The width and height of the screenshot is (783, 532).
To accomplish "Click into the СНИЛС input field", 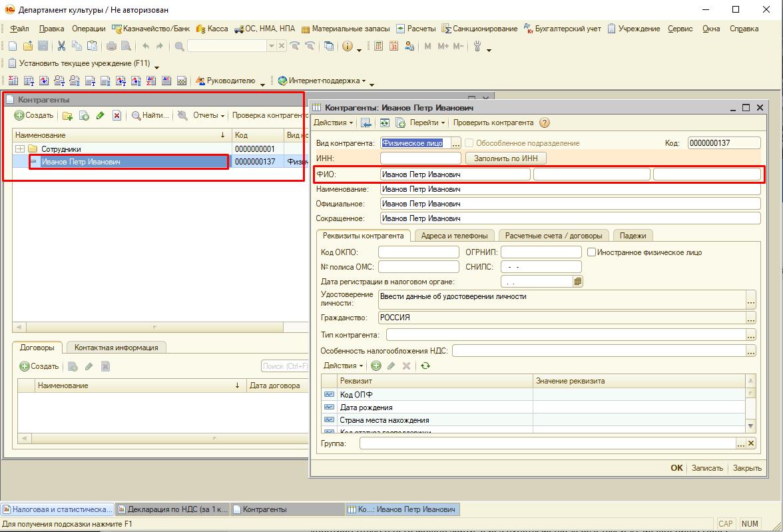I will tap(541, 267).
